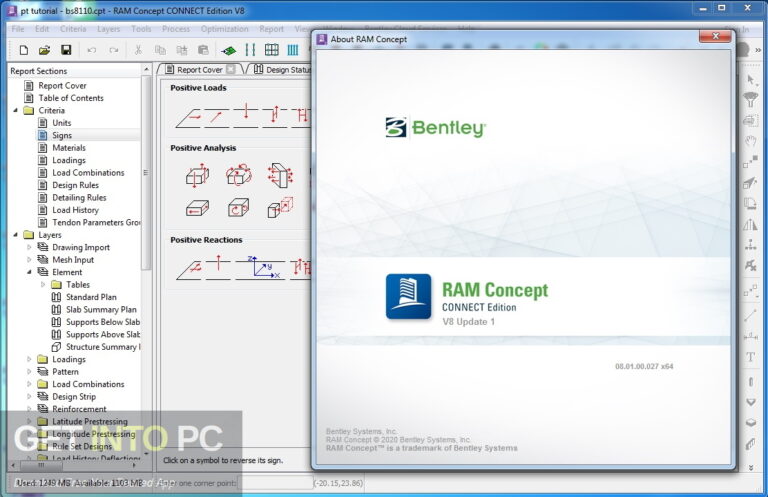
Task: Select the arrow selection tool in right toolbar
Action: (751, 80)
